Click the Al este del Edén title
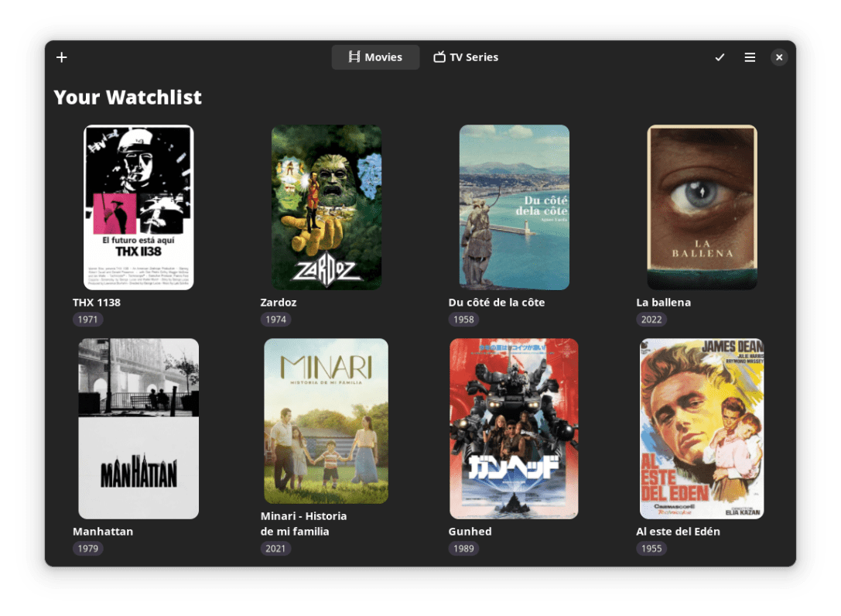The width and height of the screenshot is (841, 616). pos(678,532)
